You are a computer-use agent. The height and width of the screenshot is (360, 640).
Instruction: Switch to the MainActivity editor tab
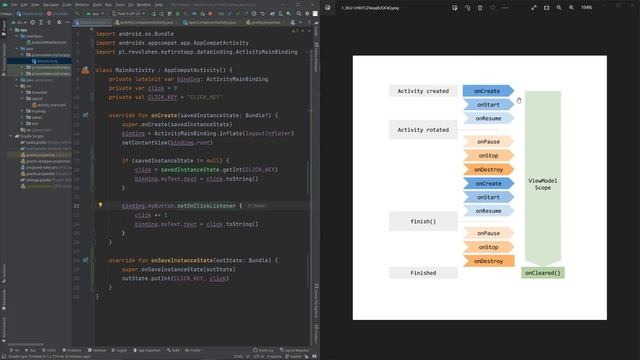click(x=92, y=22)
